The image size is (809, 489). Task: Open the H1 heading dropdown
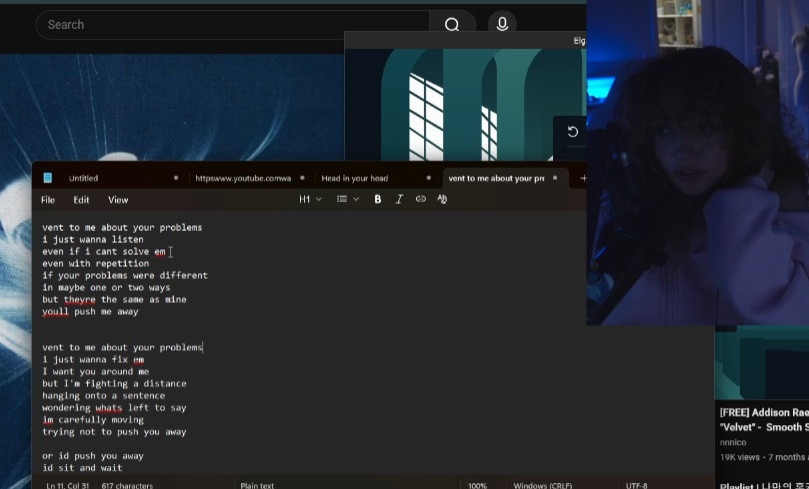(x=310, y=199)
